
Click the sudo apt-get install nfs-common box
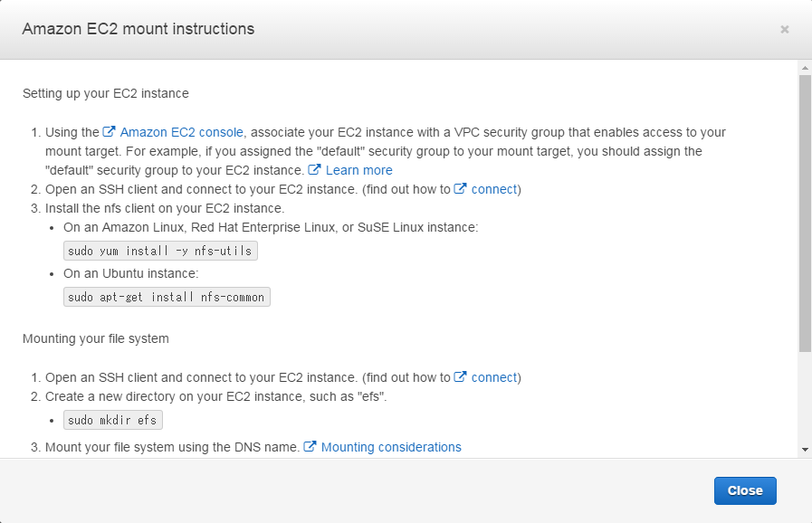pyautogui.click(x=167, y=297)
